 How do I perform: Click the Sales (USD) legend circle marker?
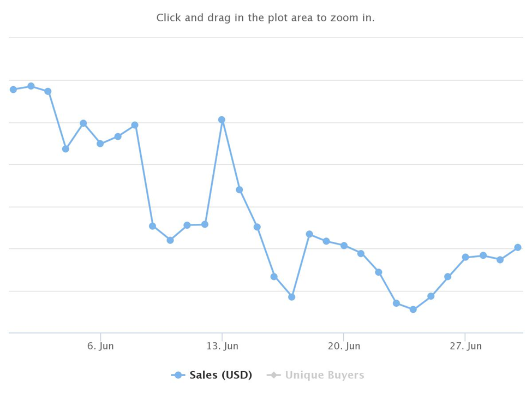[178, 375]
